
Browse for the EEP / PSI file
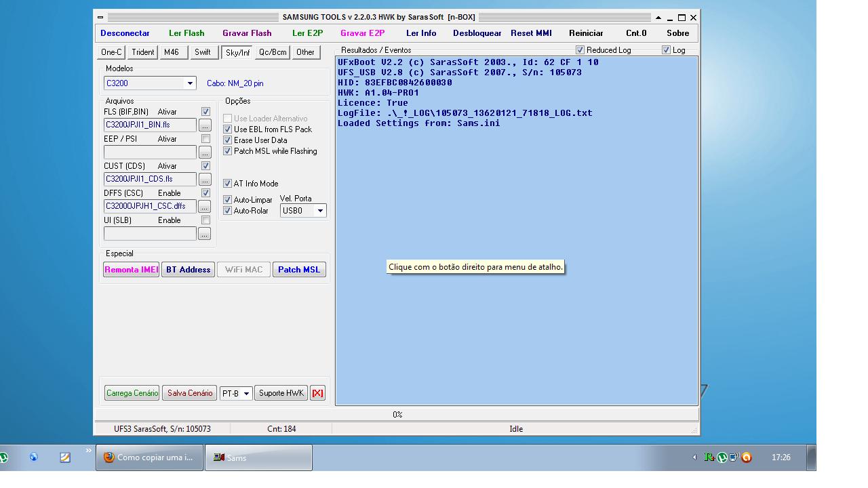coord(205,152)
